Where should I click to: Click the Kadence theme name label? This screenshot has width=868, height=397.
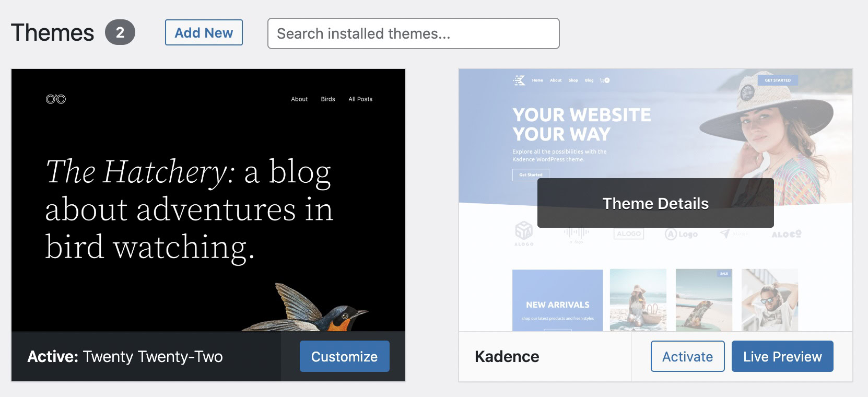point(507,356)
